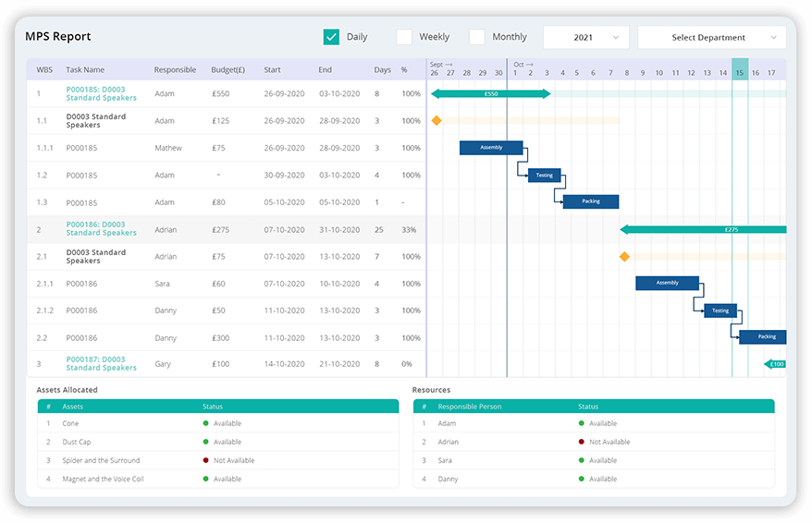The width and height of the screenshot is (812, 523).
Task: Enable the Weekly view checkbox
Action: [x=404, y=37]
